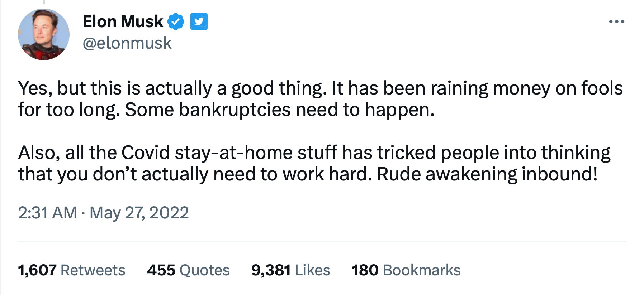Click the 2:31 AM timestamp

coord(47,213)
